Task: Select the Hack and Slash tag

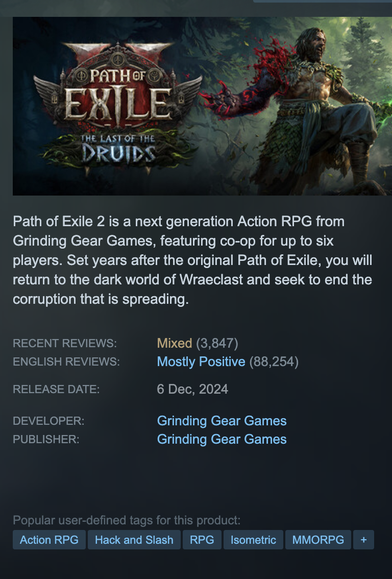Action: [x=134, y=540]
